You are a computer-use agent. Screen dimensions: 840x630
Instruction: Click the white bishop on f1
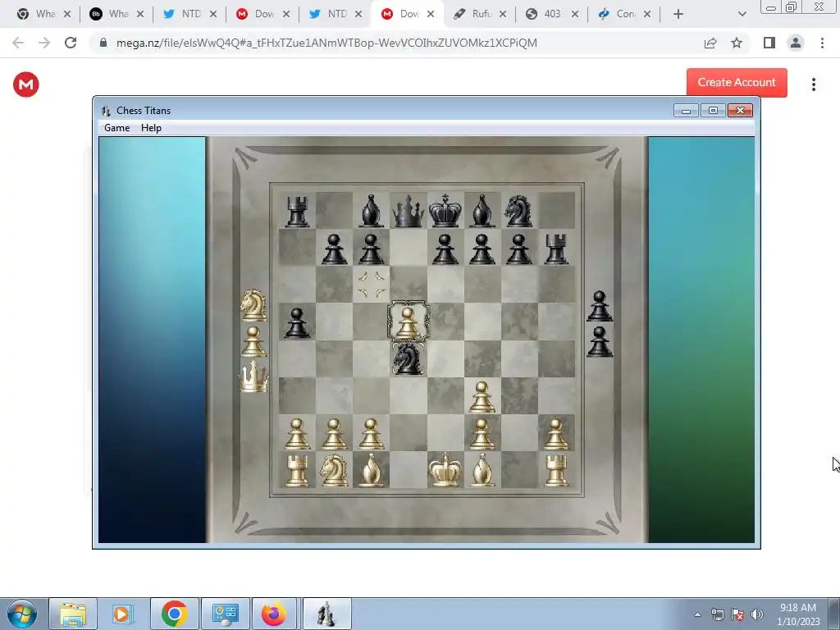point(482,470)
